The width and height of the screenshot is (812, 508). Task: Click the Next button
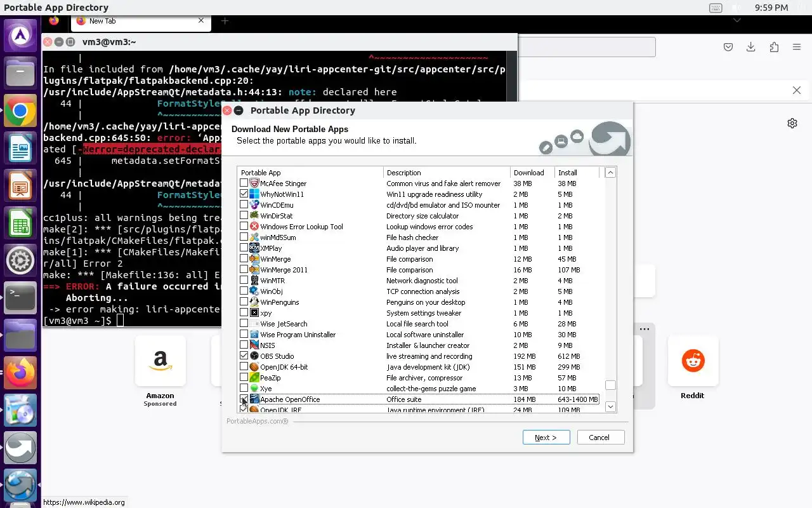(x=546, y=438)
